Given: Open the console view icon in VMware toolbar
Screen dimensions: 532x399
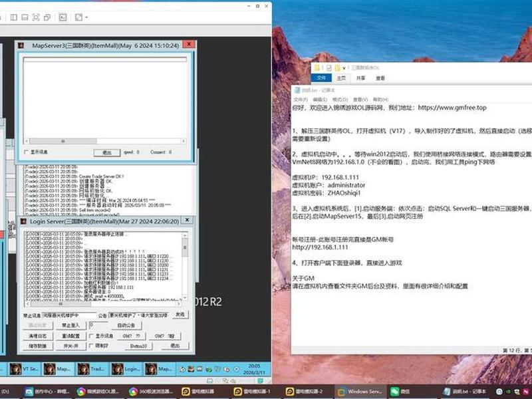Looking at the screenshot, I should (63, 17).
